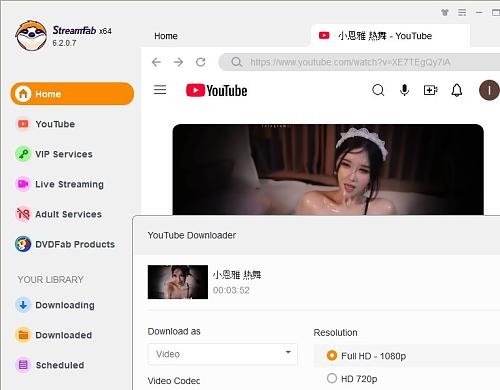
Task: Show the Scheduled library list
Action: coord(50,365)
